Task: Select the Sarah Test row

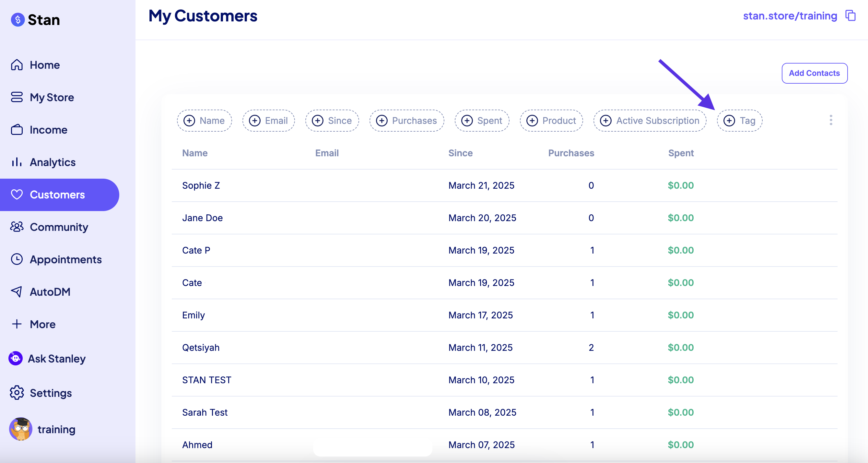Action: (504, 412)
